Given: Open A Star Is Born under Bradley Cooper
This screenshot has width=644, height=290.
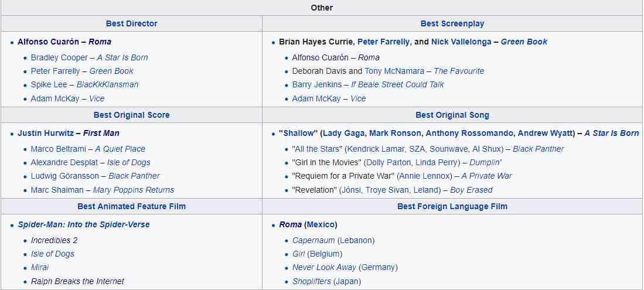Looking at the screenshot, I should (x=122, y=57).
